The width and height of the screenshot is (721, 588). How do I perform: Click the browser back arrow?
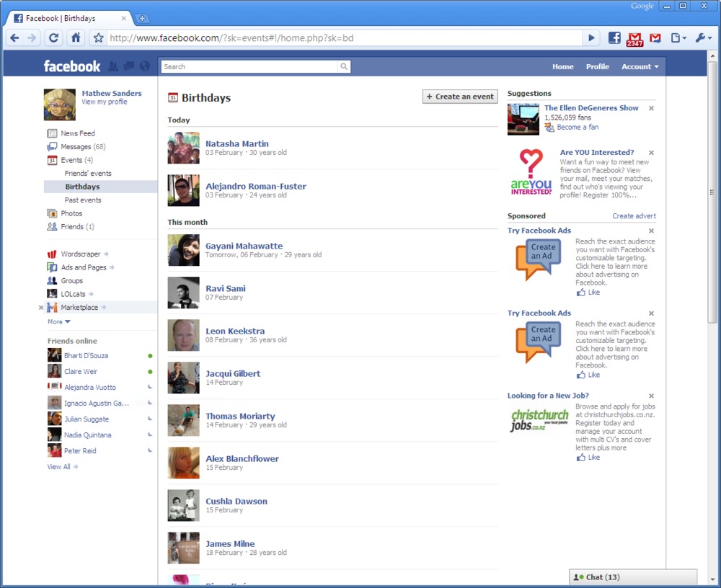pyautogui.click(x=14, y=38)
